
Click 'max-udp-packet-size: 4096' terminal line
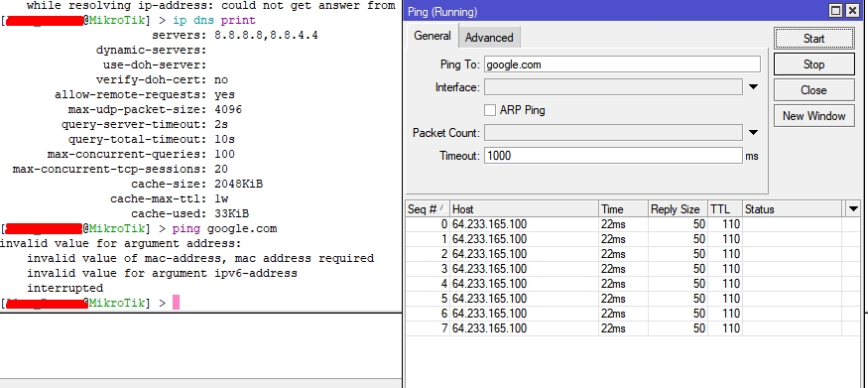click(155, 109)
